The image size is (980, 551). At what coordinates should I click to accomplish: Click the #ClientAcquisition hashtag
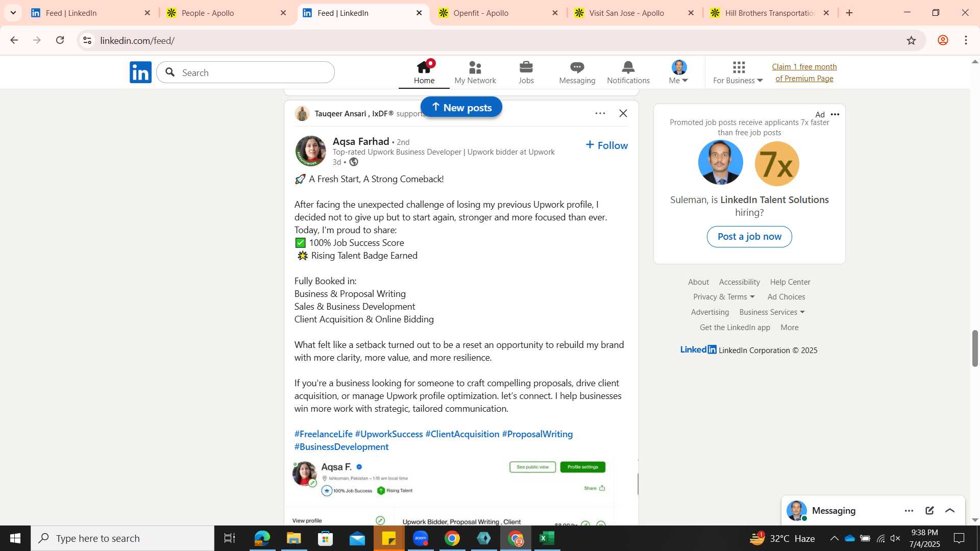462,434
